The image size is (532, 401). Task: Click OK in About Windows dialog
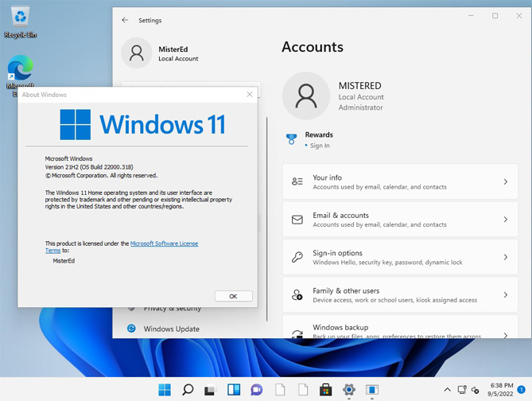pyautogui.click(x=234, y=296)
